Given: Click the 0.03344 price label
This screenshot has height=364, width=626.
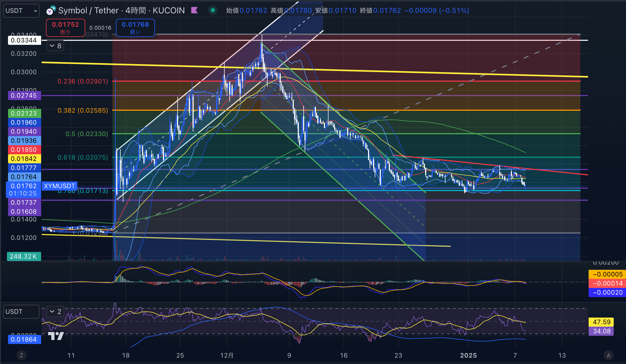Looking at the screenshot, I should pos(24,40).
